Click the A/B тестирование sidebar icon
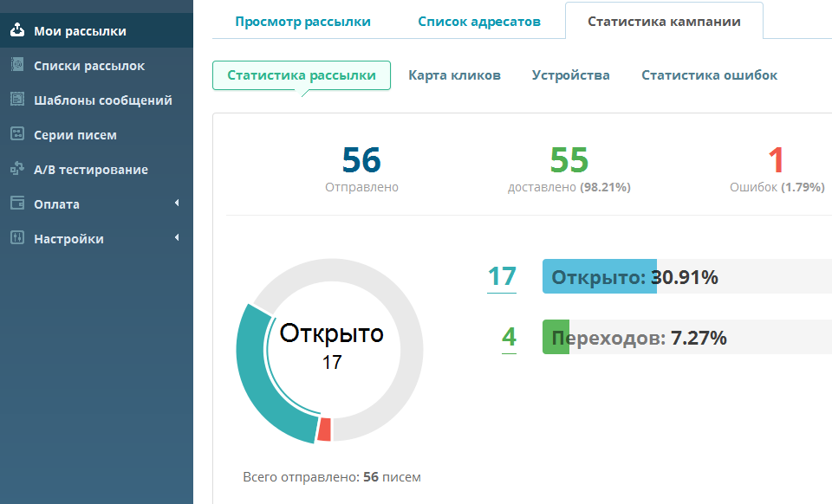 click(17, 169)
